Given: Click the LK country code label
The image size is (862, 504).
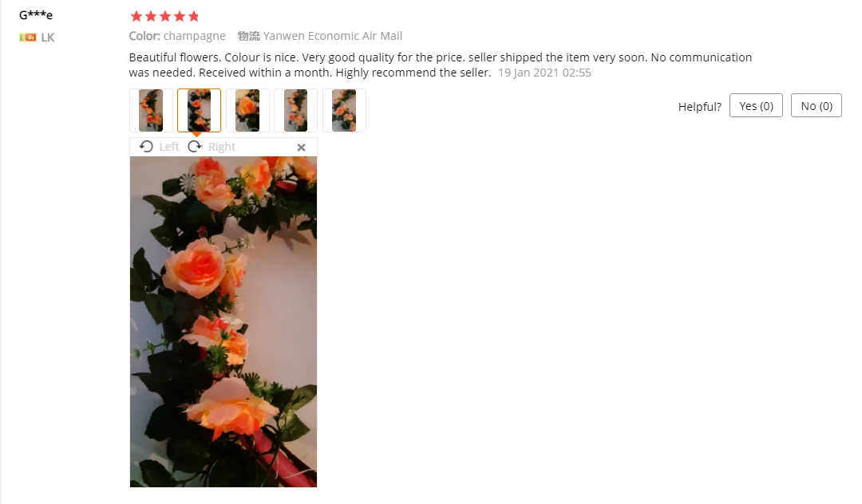Looking at the screenshot, I should [48, 37].
